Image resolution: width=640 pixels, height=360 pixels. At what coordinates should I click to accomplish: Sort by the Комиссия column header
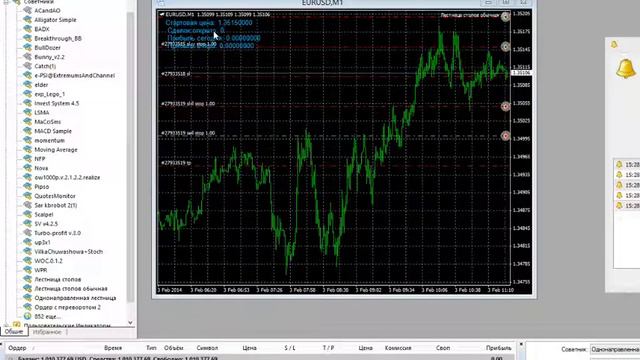click(398, 348)
